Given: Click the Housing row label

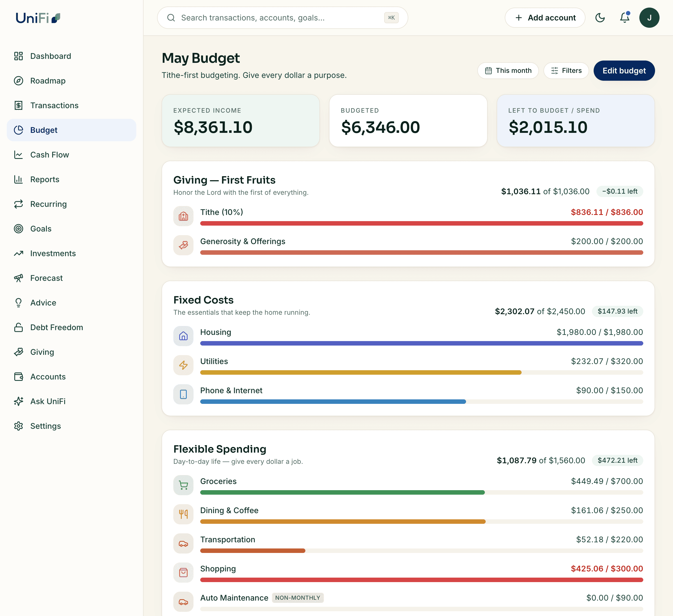Looking at the screenshot, I should pyautogui.click(x=216, y=332).
